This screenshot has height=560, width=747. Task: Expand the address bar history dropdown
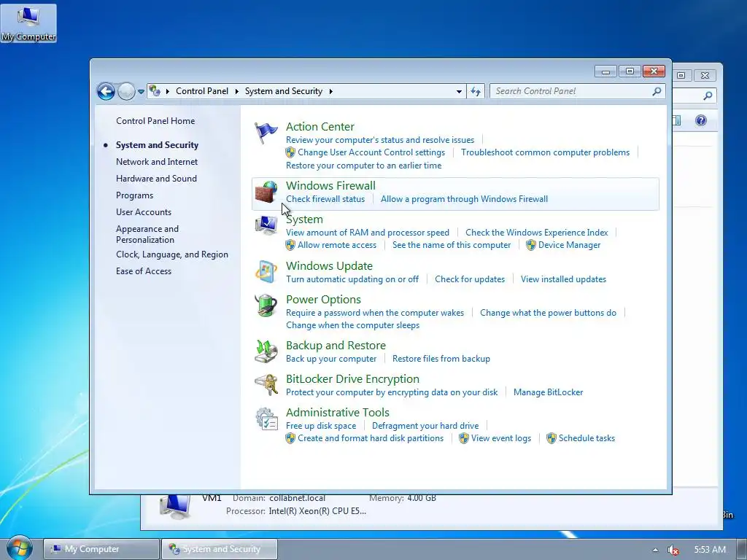click(459, 91)
